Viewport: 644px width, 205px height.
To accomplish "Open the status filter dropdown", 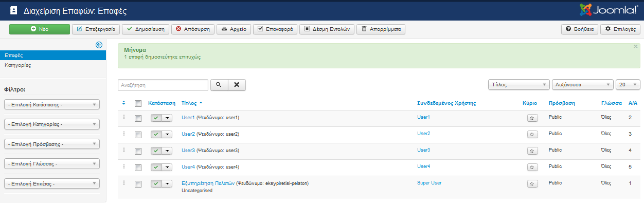I will click(52, 105).
